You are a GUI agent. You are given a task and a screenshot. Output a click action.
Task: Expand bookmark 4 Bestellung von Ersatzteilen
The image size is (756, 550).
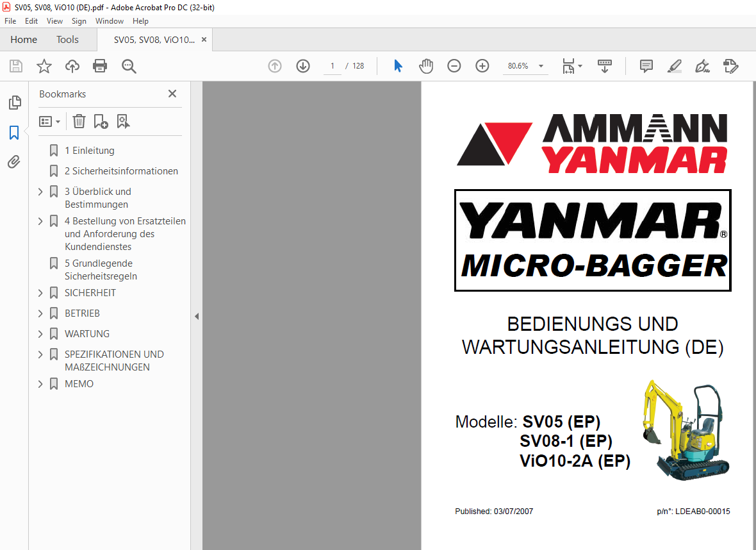pyautogui.click(x=40, y=221)
